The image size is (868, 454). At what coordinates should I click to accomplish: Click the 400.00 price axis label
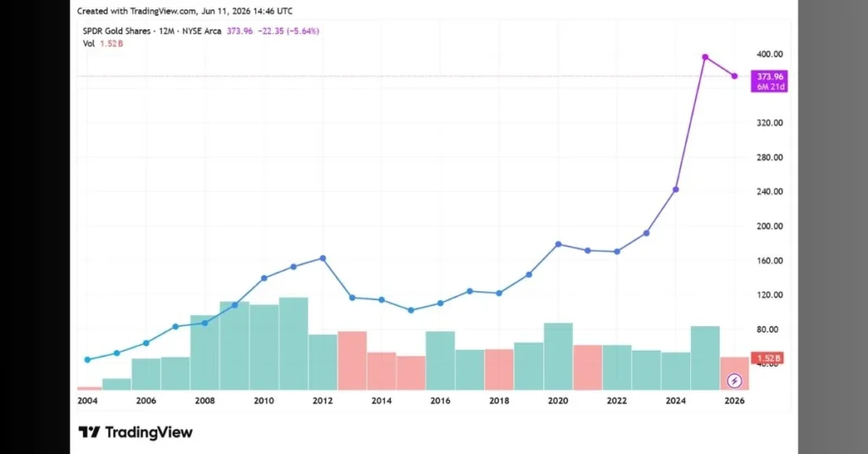[x=770, y=54]
